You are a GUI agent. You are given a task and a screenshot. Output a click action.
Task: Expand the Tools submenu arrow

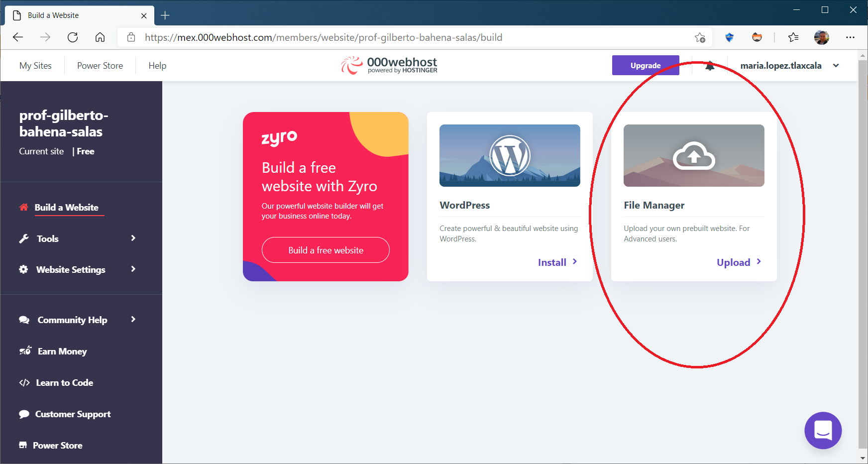click(x=133, y=238)
